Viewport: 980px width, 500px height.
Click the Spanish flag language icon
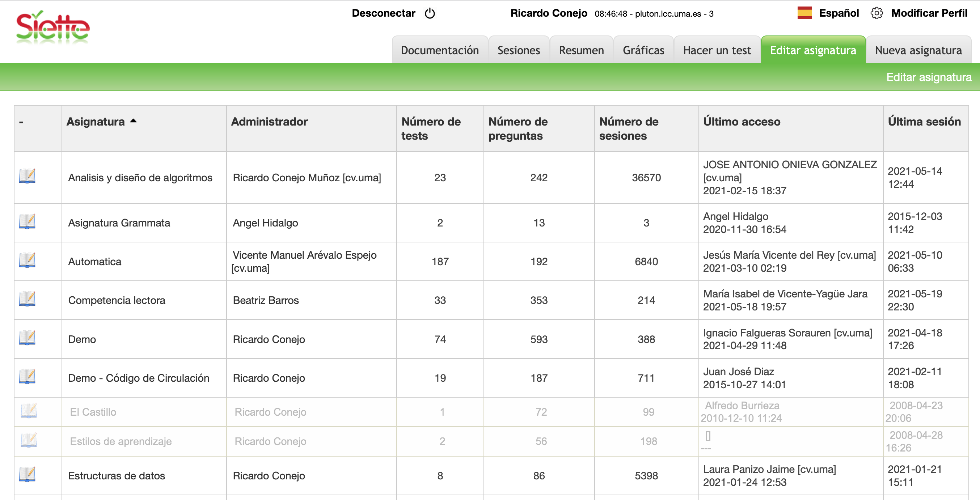click(804, 13)
